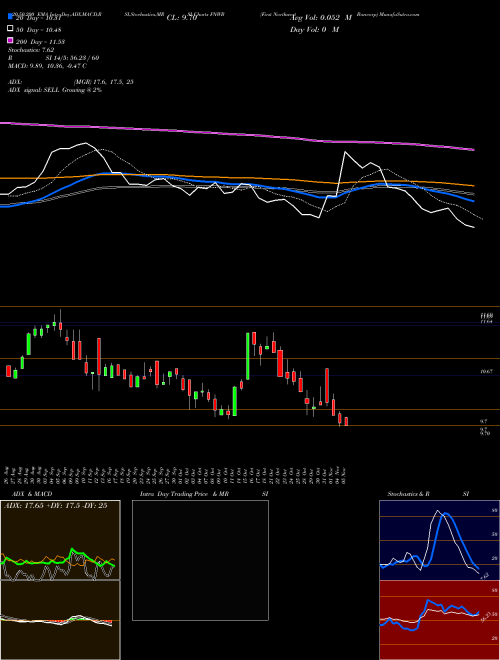Click 'ADX: 17.65 +DY: 17.5 -DY: 25' header
500x660 pixels.
coord(56,506)
